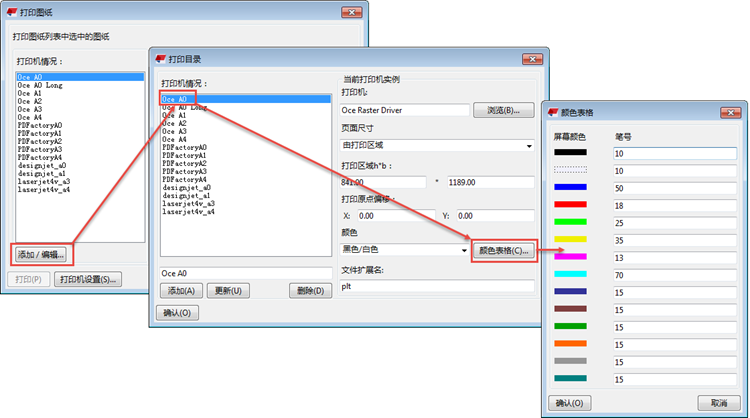750x418 pixels.
Task: Click pen number field showing 13
Action: 675,258
